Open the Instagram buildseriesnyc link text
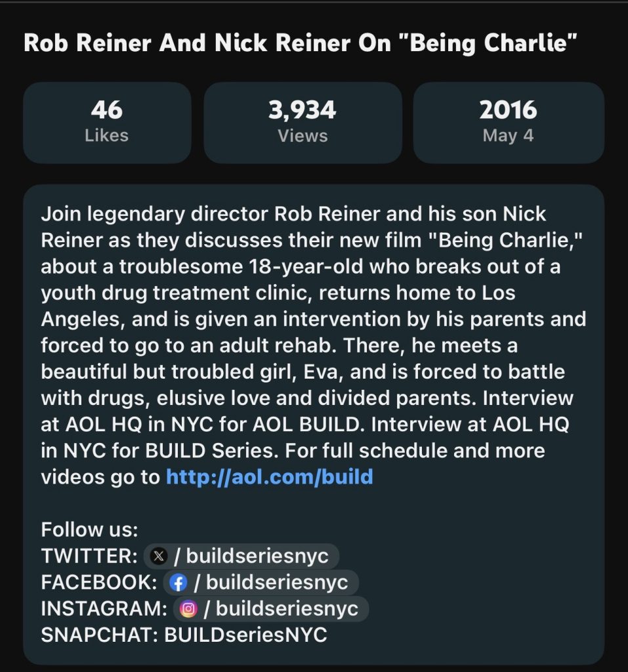The width and height of the screenshot is (628, 672). point(287,609)
